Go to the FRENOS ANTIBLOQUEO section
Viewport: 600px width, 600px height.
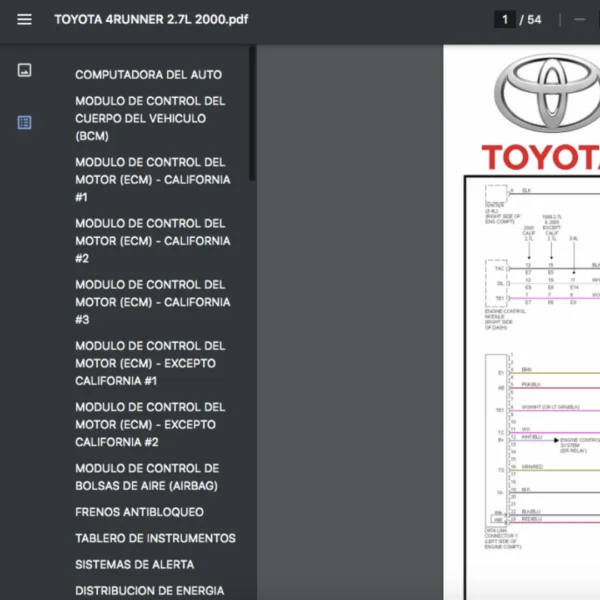pyautogui.click(x=139, y=512)
